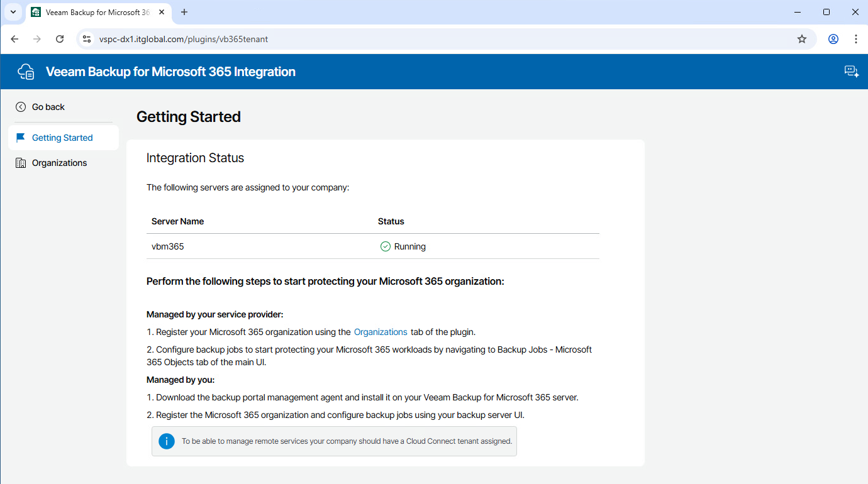
Task: Open the Chrome profile avatar icon
Action: coord(833,39)
